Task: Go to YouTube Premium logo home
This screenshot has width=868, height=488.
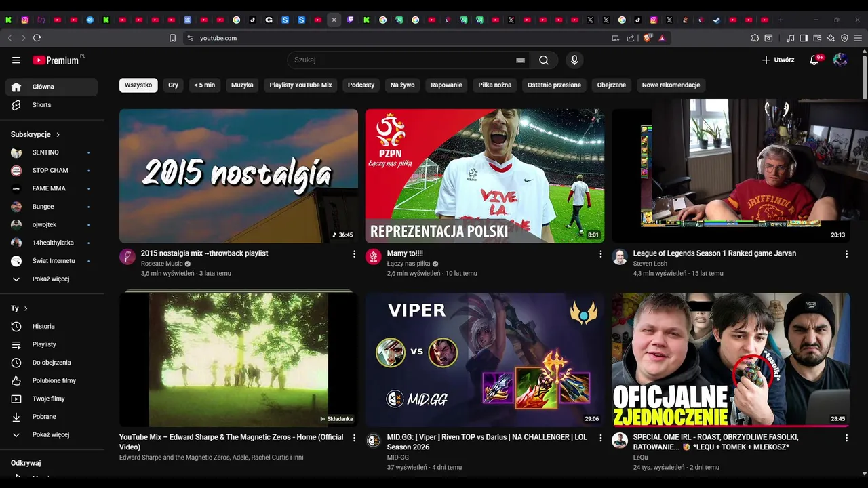Action: 56,60
